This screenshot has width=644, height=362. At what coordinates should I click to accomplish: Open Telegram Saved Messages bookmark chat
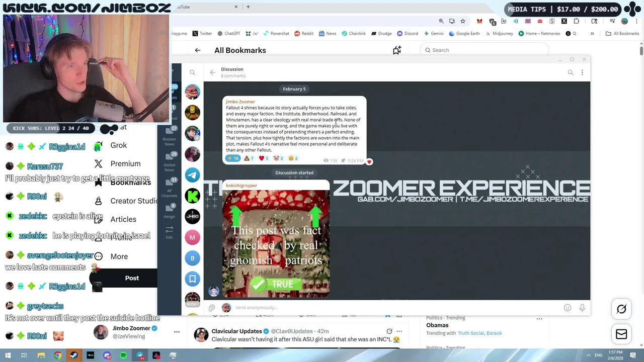click(192, 279)
